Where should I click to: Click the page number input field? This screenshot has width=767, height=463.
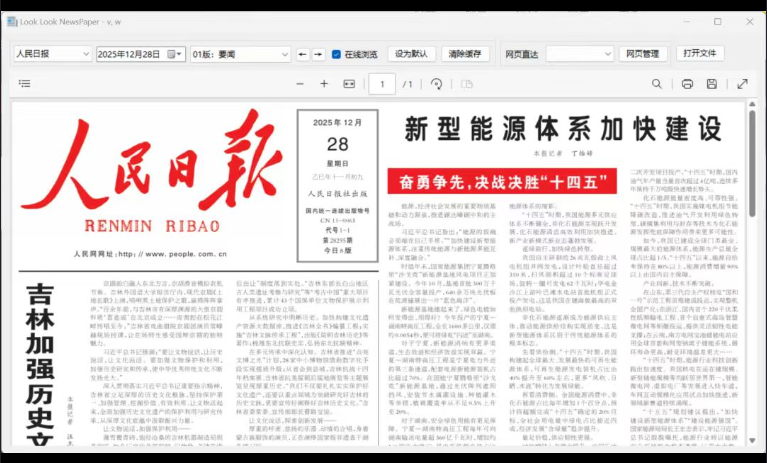(381, 84)
